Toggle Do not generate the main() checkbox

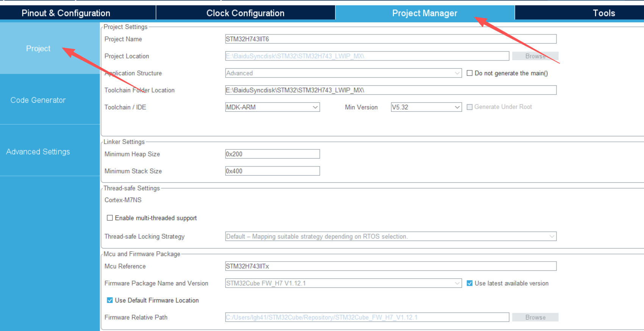(x=470, y=73)
